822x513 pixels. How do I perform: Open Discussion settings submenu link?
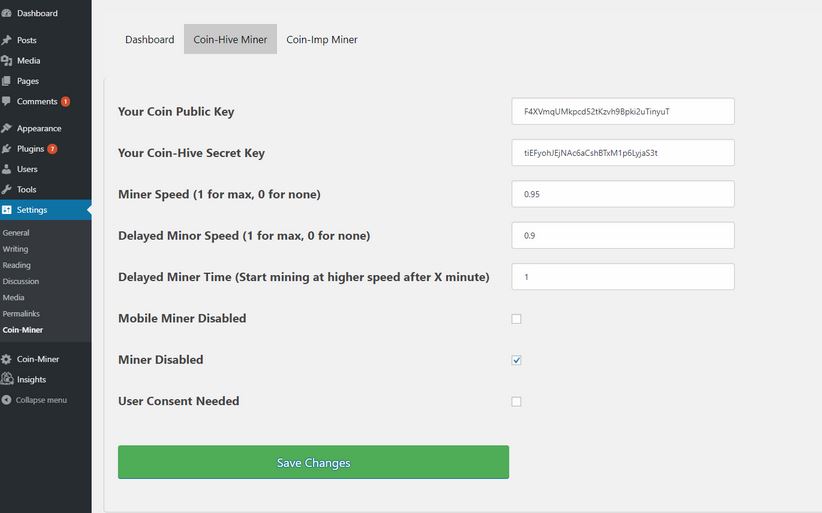click(20, 281)
